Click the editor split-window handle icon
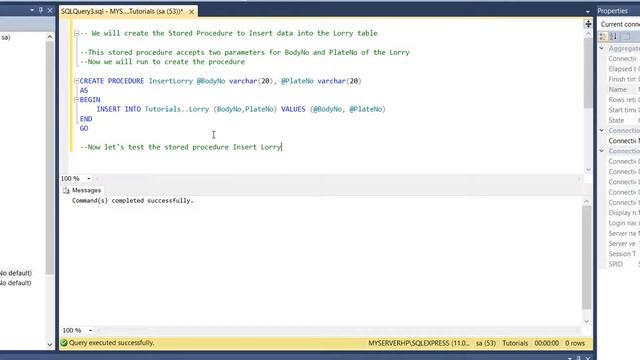This screenshot has height=360, width=640. pyautogui.click(x=588, y=24)
